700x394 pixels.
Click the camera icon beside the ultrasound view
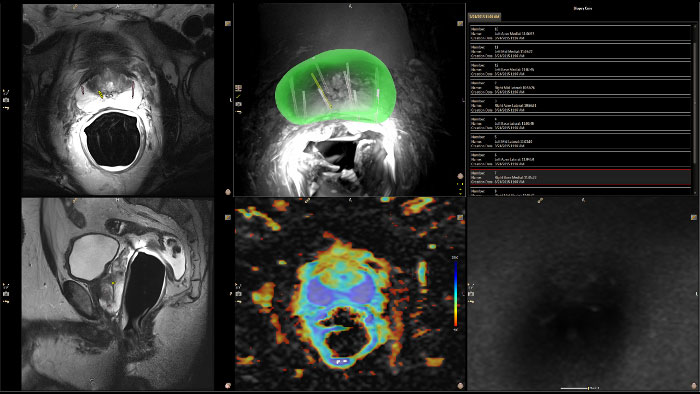point(471,294)
